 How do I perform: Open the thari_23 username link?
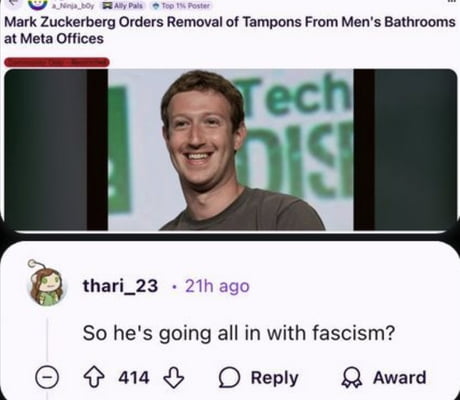[x=120, y=286]
